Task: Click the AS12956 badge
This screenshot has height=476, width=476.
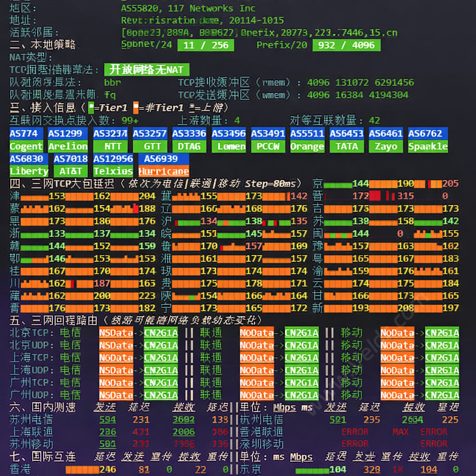Action: pyautogui.click(x=113, y=159)
